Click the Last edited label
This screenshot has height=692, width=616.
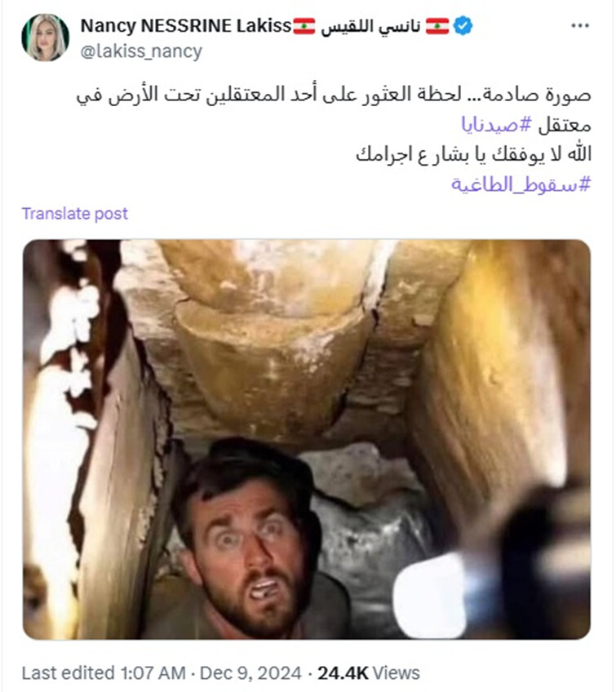(69, 673)
